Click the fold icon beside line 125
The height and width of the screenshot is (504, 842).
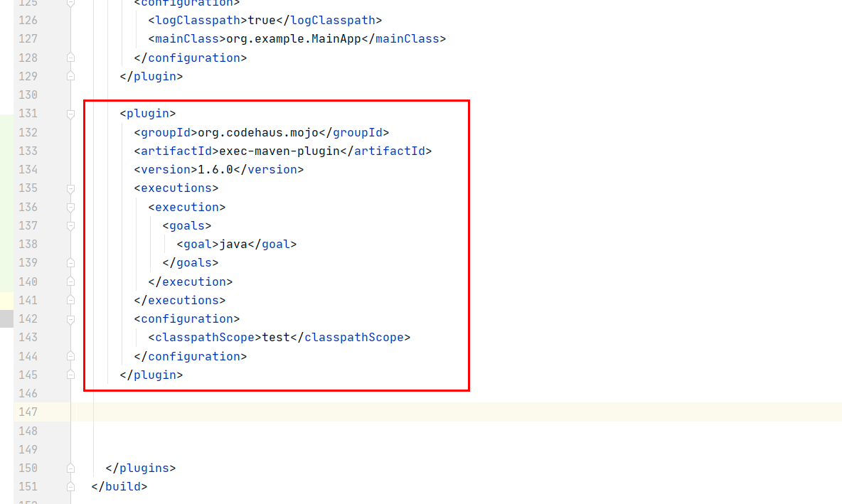pyautogui.click(x=70, y=4)
